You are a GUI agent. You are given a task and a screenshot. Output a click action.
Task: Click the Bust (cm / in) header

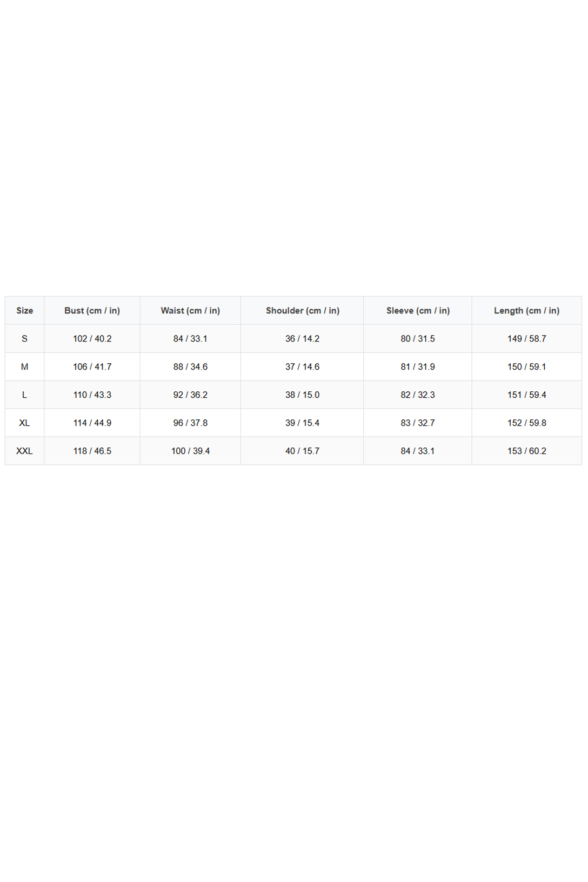coord(92,311)
